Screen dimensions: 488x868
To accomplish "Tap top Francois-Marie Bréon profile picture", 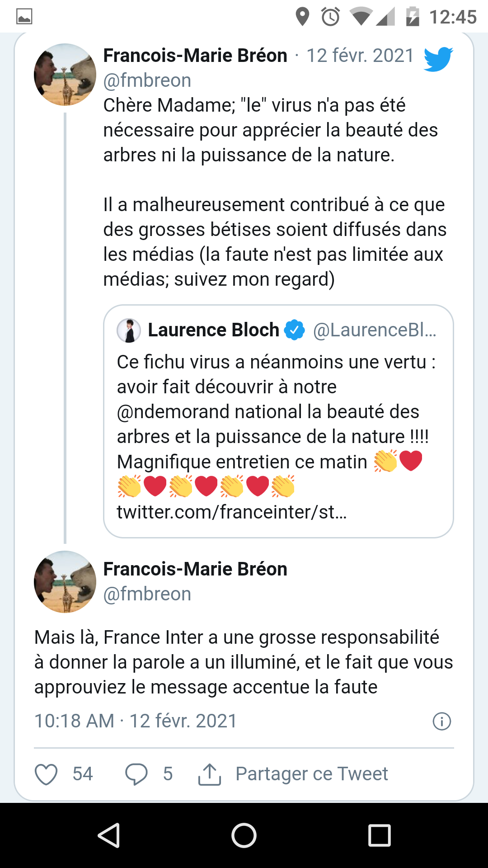I will [x=65, y=75].
